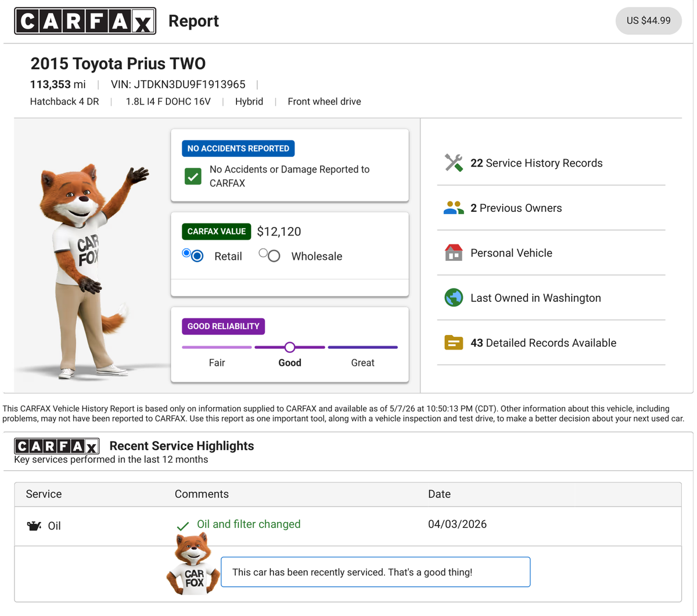
Task: Open 43 Detailed Records Available
Action: coord(543,343)
